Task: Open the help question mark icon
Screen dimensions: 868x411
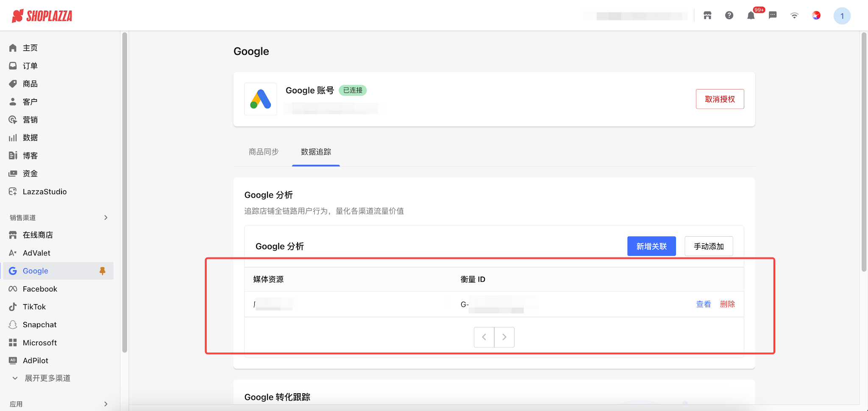Action: coord(729,16)
